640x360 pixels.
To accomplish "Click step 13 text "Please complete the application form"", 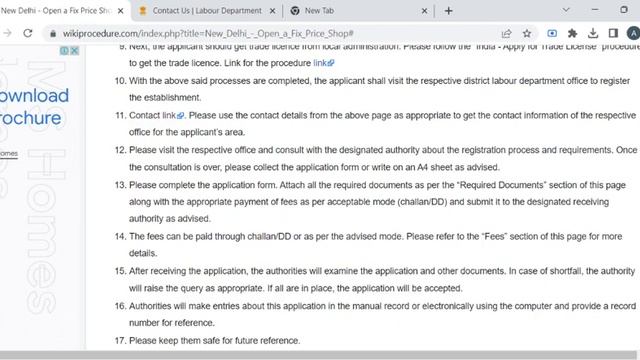I will click(203, 185).
